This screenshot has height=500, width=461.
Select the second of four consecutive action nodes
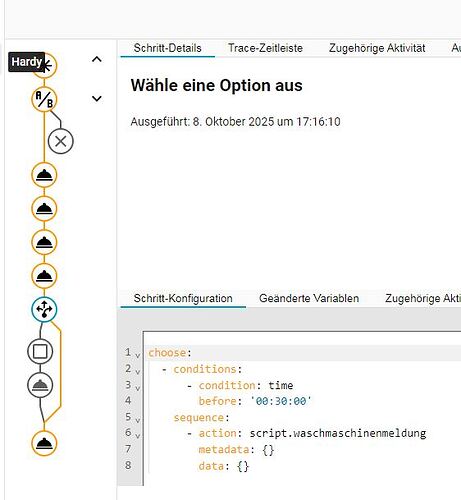44,209
